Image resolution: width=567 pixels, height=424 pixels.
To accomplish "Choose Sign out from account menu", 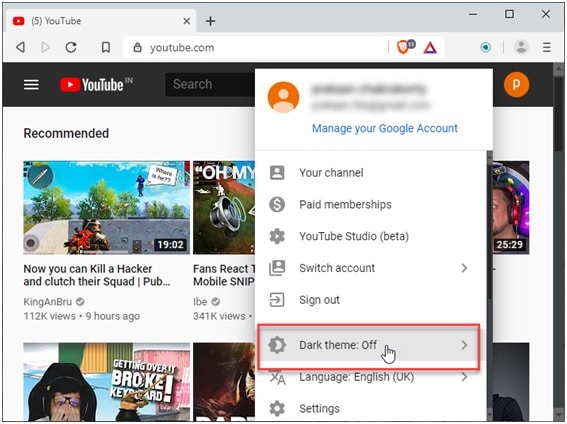I will click(371, 300).
